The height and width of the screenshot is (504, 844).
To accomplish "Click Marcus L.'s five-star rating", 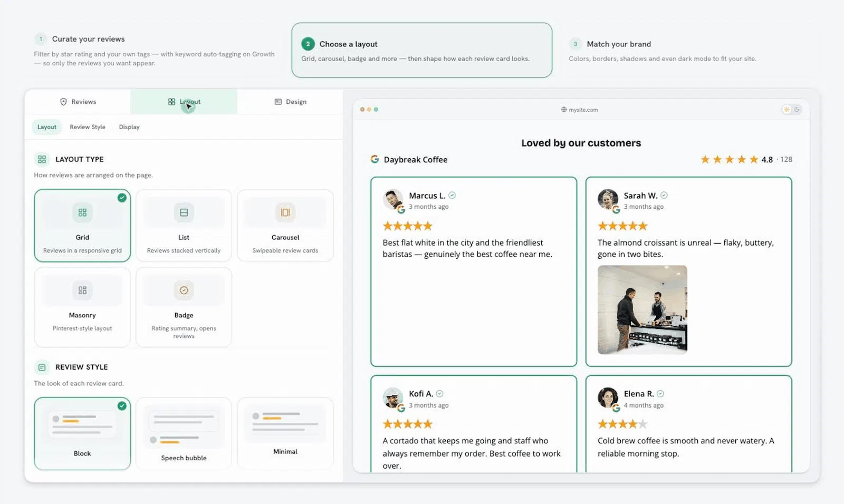I will (407, 226).
